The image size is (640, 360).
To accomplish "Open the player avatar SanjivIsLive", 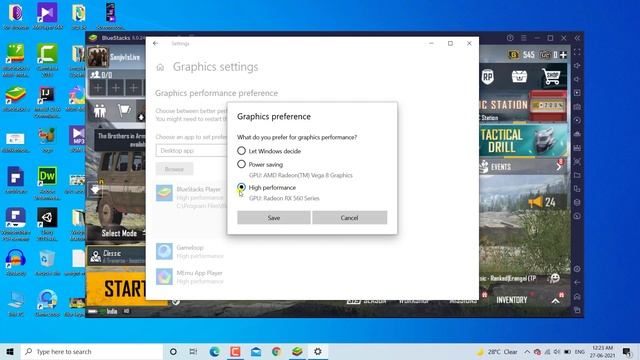I will point(98,57).
